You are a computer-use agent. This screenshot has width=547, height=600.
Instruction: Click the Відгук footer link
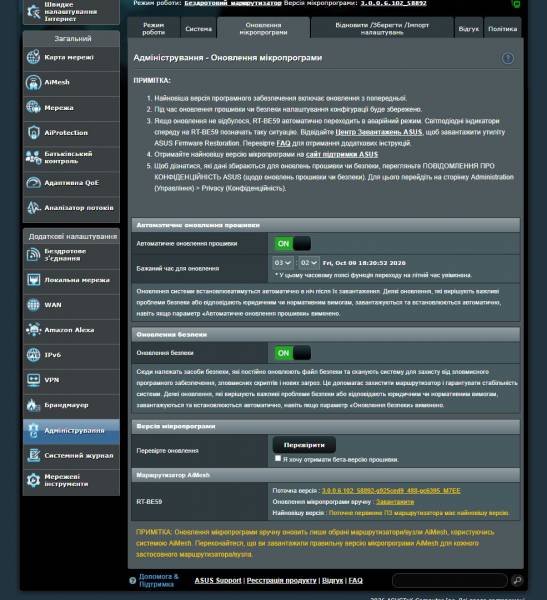tap(332, 580)
